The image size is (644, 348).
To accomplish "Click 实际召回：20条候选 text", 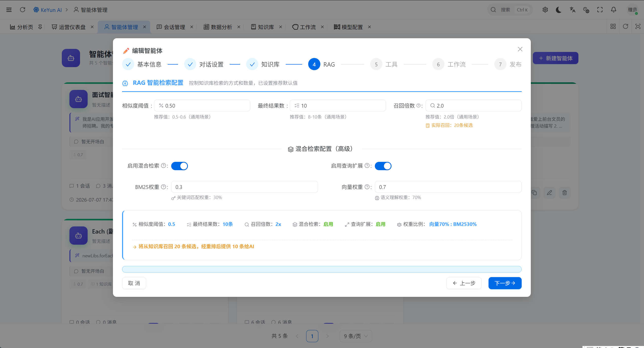I will (452, 125).
